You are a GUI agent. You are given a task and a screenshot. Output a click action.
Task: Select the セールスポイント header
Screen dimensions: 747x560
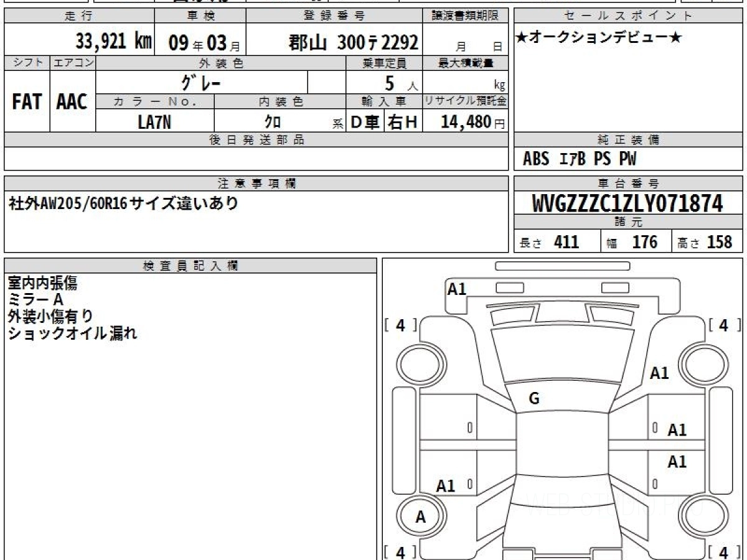click(x=628, y=16)
